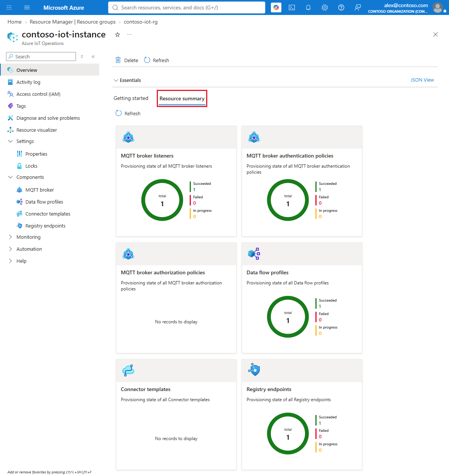
Task: Collapse the Components group in sidebar
Action: (x=10, y=177)
